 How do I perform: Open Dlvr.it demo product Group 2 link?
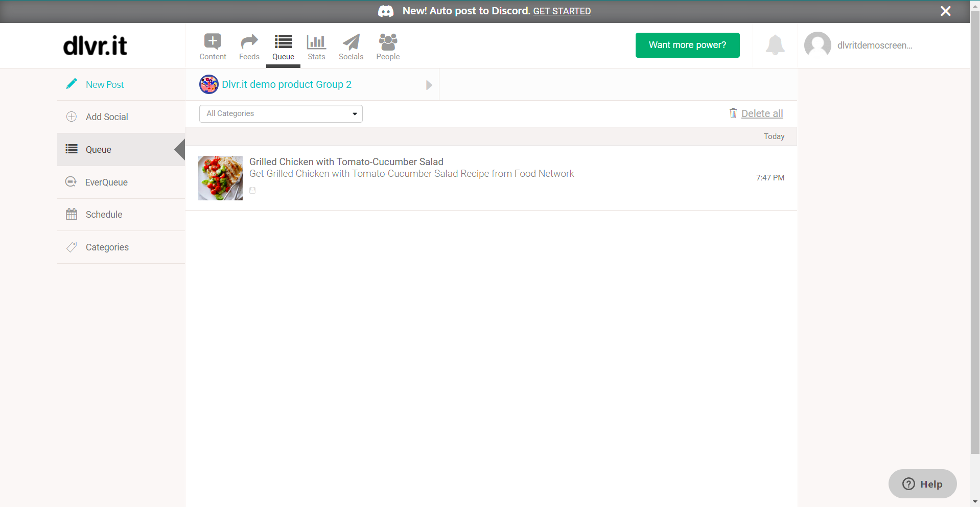[x=287, y=84]
